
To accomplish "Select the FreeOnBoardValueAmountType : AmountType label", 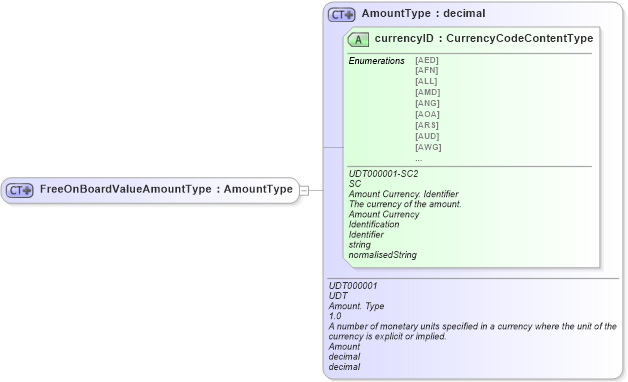I will (x=166, y=189).
